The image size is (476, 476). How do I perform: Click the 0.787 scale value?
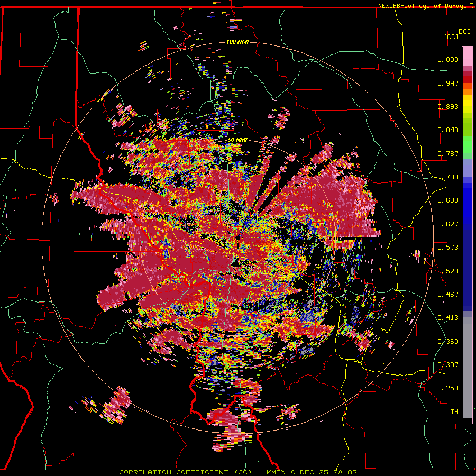(448, 153)
